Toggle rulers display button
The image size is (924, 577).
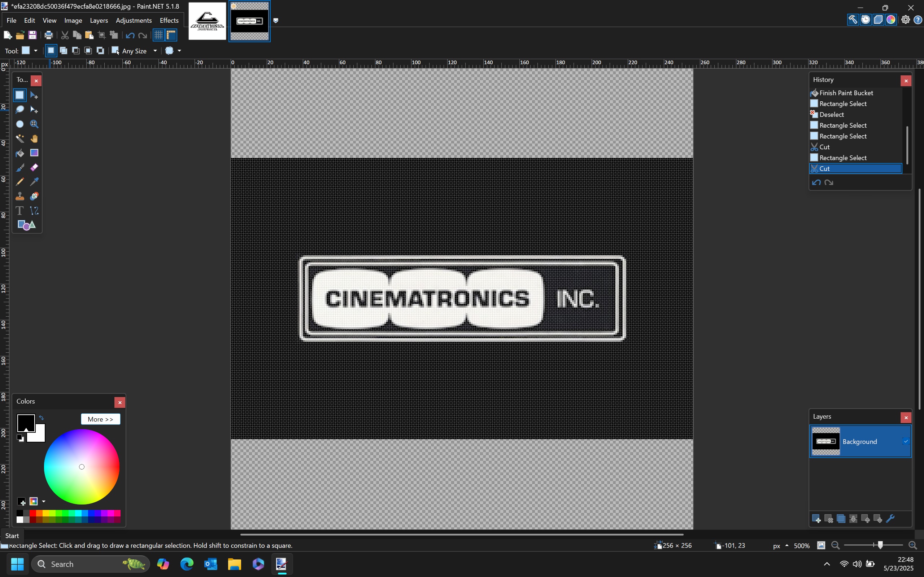(171, 35)
